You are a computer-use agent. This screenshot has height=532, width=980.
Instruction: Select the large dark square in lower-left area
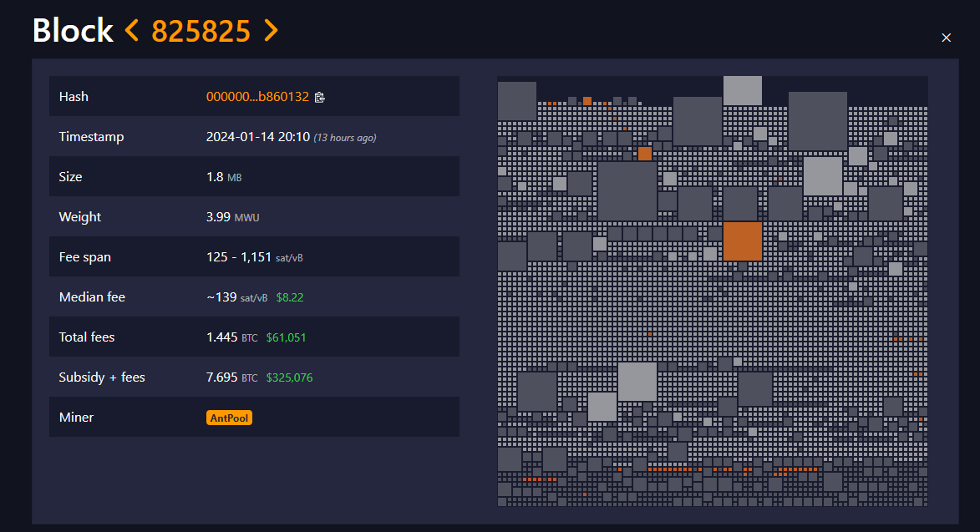coord(537,392)
